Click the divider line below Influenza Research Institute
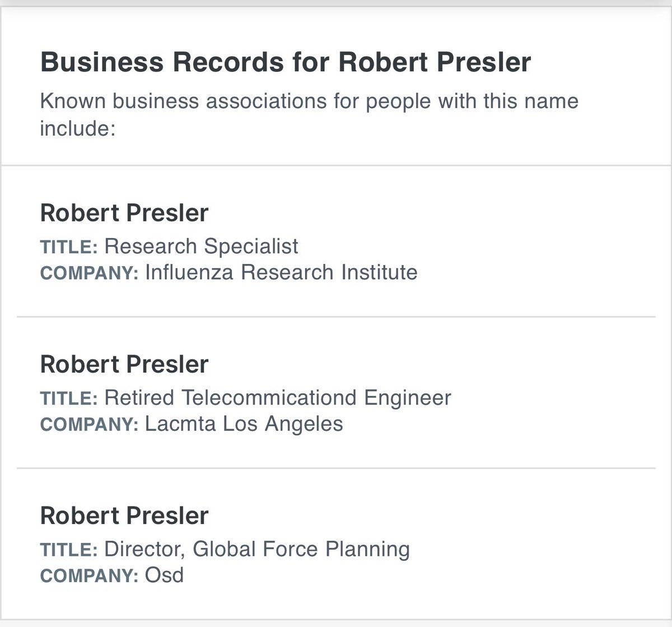The width and height of the screenshot is (672, 627). pos(336,317)
